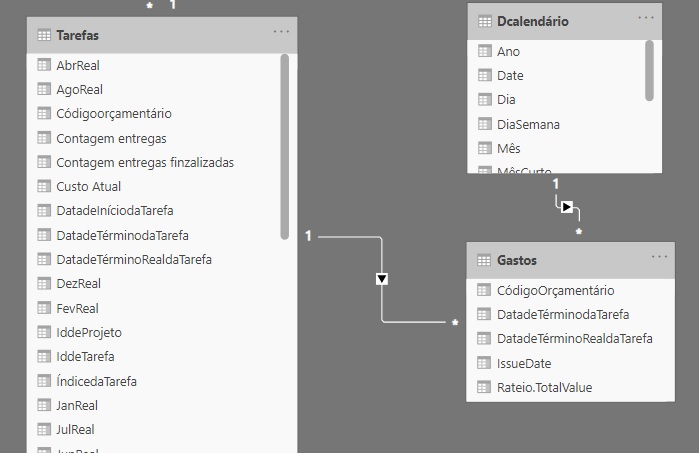Click the FevReal field icon
The width and height of the screenshot is (699, 453).
click(x=44, y=308)
